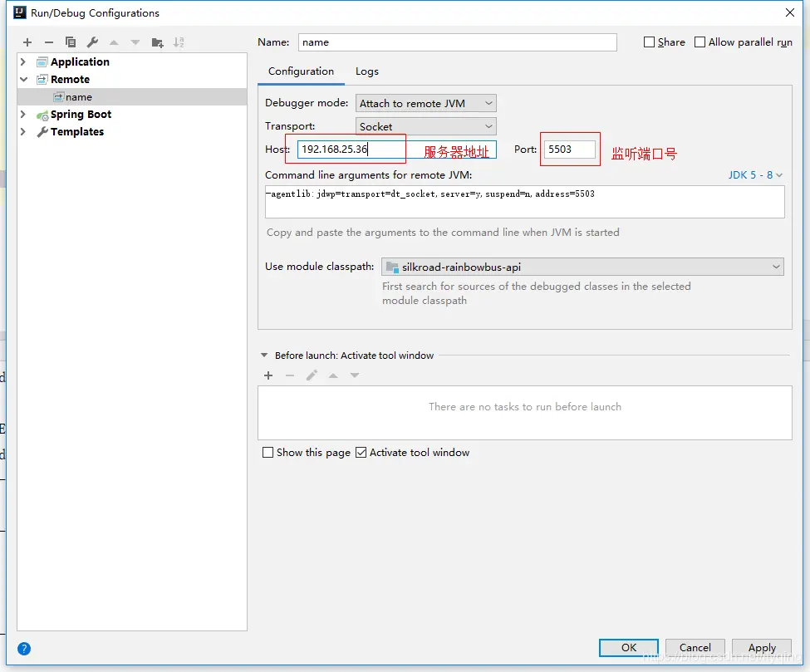Click the Port number field with 5503
Image resolution: width=810 pixels, height=672 pixels.
pos(569,150)
